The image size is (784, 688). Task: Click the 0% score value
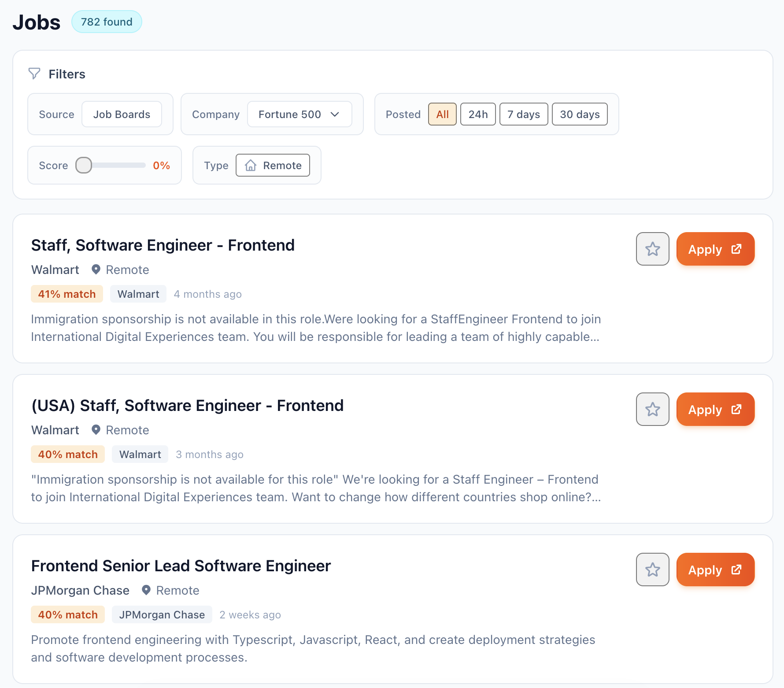[161, 165]
